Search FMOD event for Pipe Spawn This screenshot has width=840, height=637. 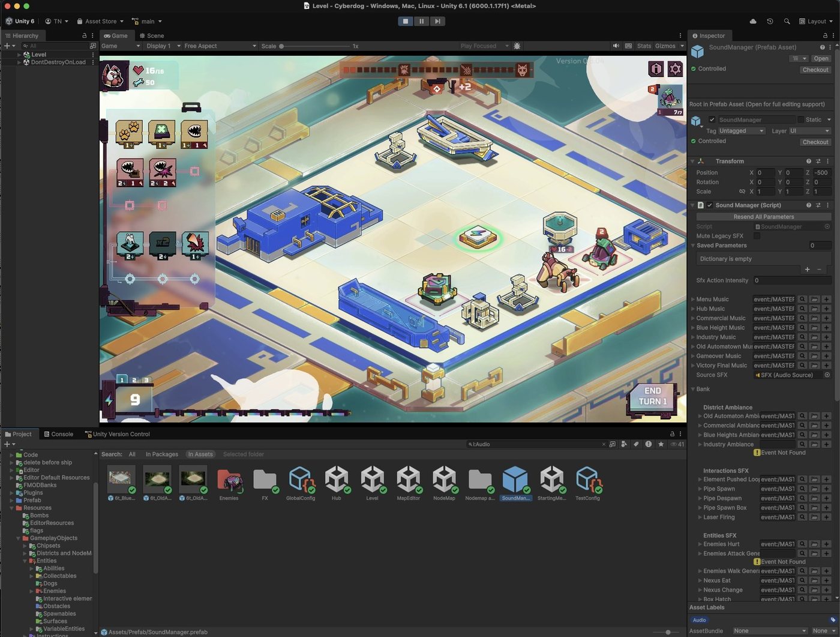(x=802, y=489)
